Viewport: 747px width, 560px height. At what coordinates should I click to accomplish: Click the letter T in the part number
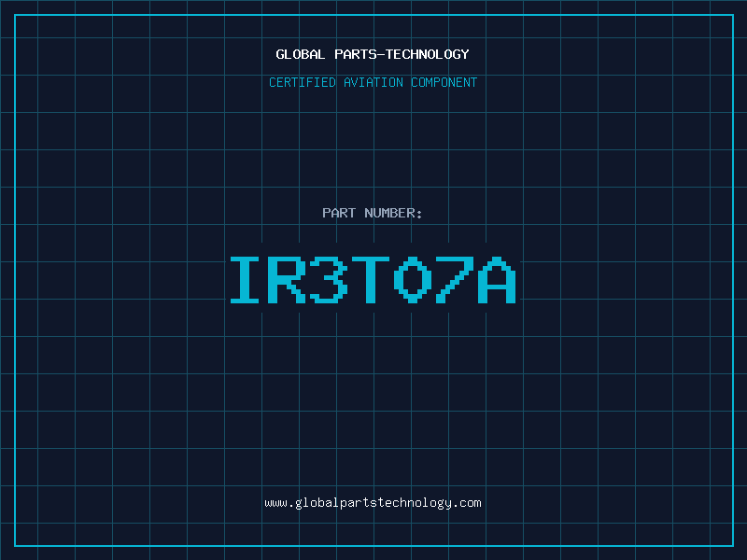(x=371, y=280)
